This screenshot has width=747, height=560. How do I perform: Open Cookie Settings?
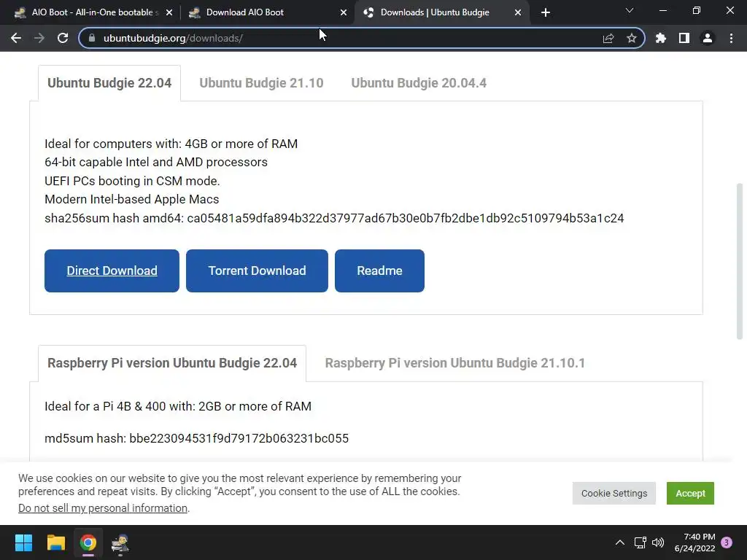(614, 494)
